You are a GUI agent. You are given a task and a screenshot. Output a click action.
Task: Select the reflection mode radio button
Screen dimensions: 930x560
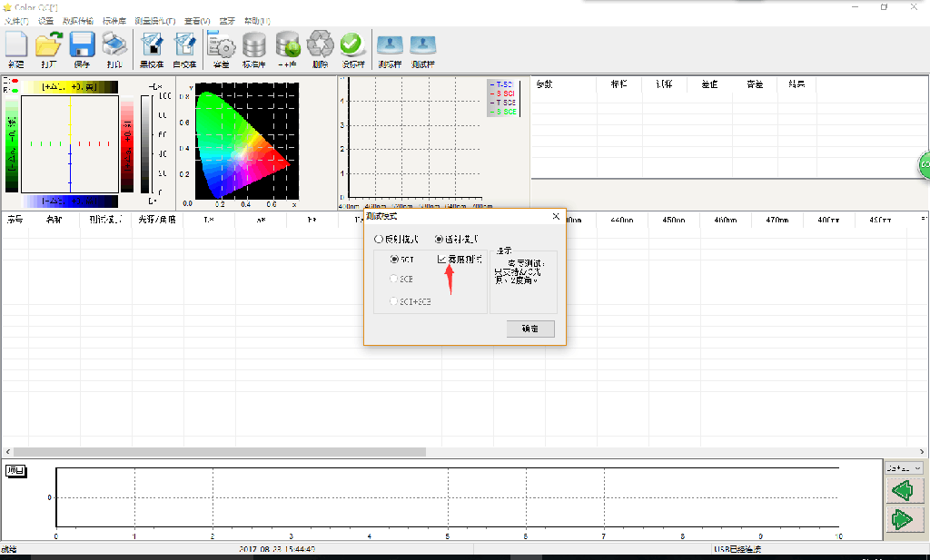click(380, 240)
